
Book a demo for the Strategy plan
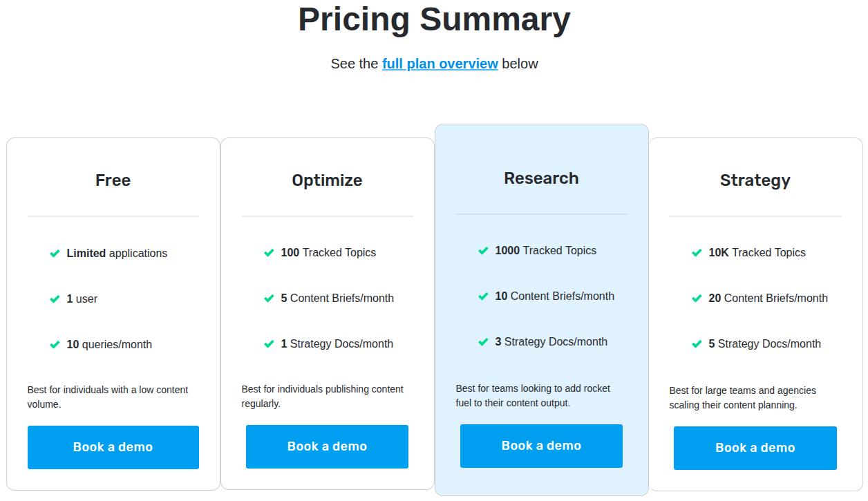(755, 448)
